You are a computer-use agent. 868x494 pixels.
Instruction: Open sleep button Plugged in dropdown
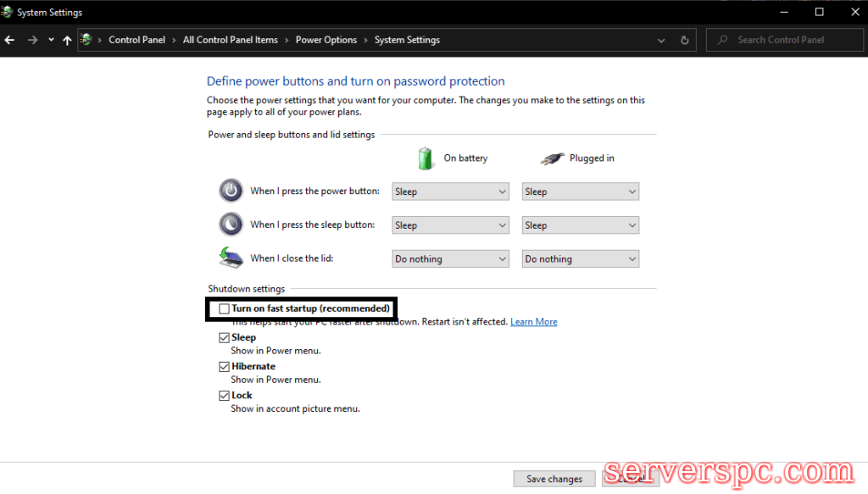coord(580,225)
